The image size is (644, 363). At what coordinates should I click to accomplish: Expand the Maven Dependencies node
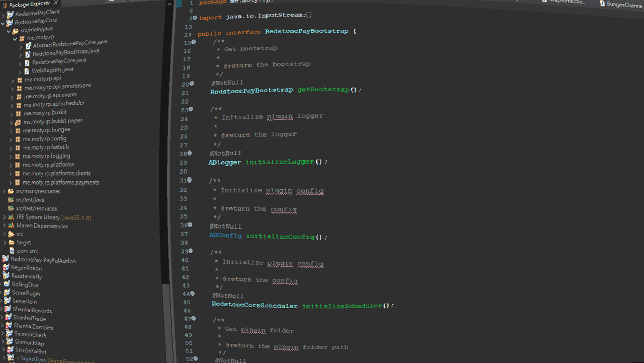(5, 226)
